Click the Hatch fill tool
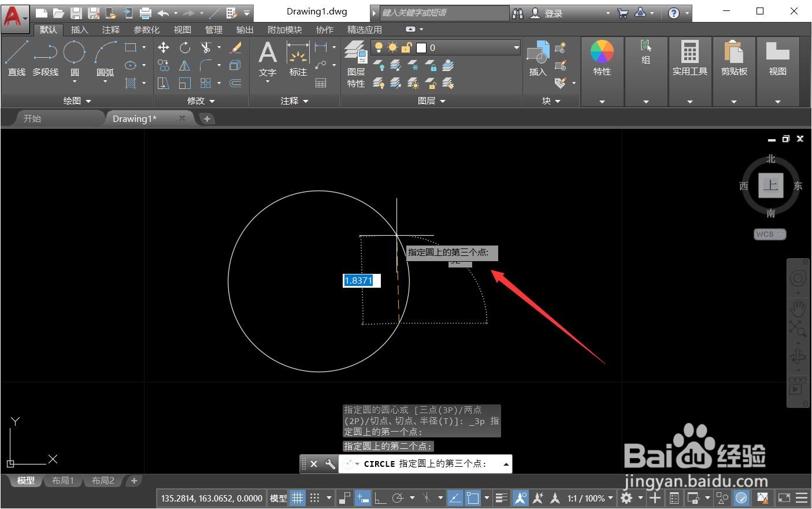 (131, 83)
